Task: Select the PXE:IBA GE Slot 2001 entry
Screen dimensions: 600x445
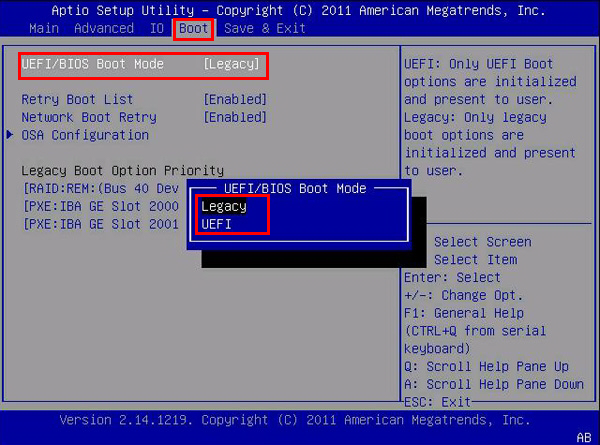Action: [100, 224]
